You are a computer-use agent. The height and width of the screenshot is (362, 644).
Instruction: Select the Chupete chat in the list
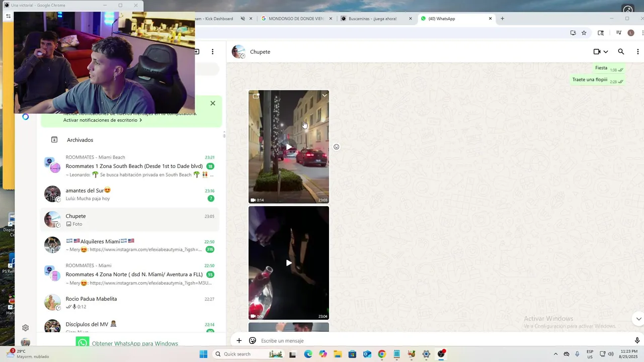coord(130,220)
